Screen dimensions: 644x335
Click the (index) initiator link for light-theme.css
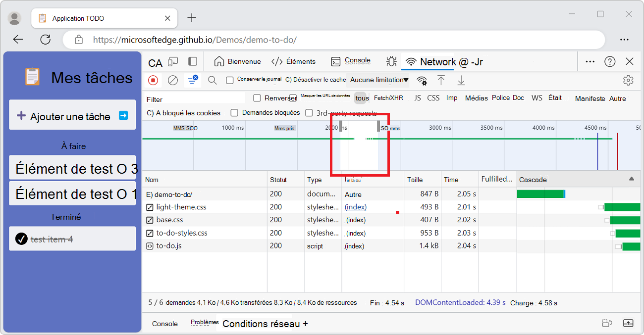[356, 207]
